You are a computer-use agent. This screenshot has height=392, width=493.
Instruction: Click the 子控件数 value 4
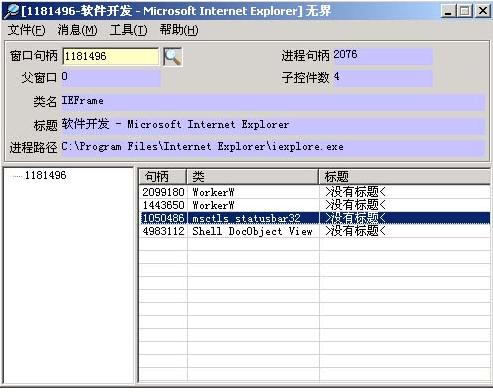pyautogui.click(x=383, y=78)
